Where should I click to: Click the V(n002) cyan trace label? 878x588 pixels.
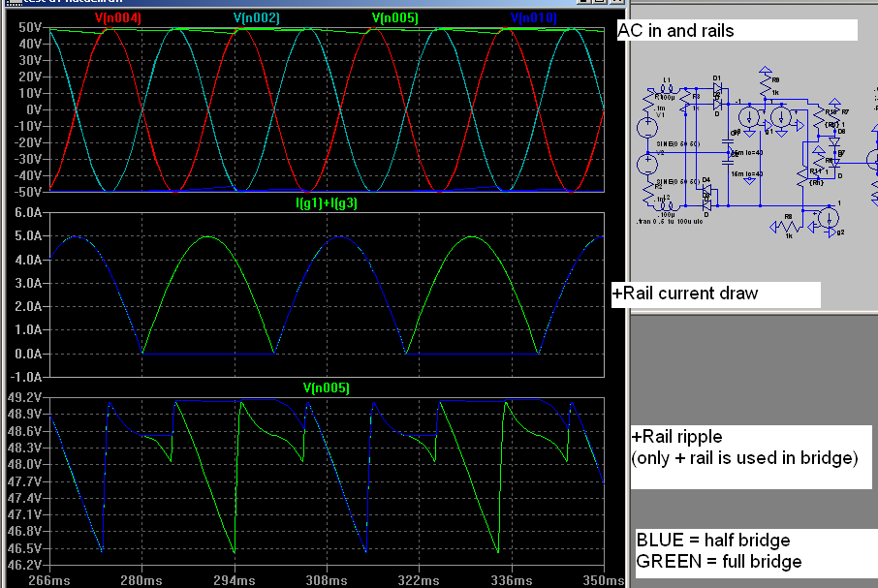(257, 17)
